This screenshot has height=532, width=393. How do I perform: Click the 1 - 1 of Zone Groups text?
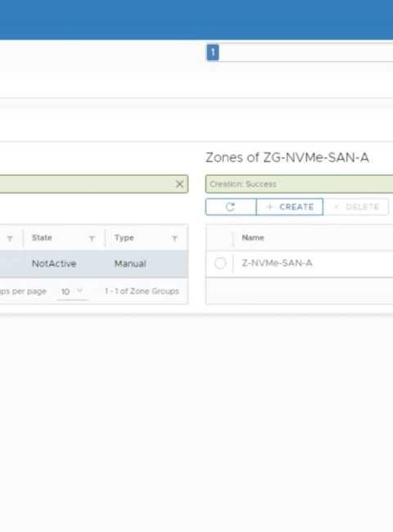142,291
